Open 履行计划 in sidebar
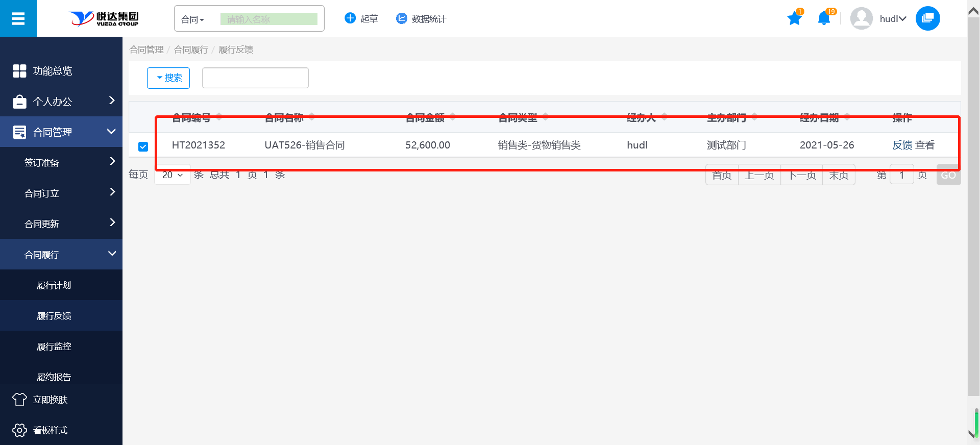Viewport: 980px width, 445px height. (x=54, y=285)
